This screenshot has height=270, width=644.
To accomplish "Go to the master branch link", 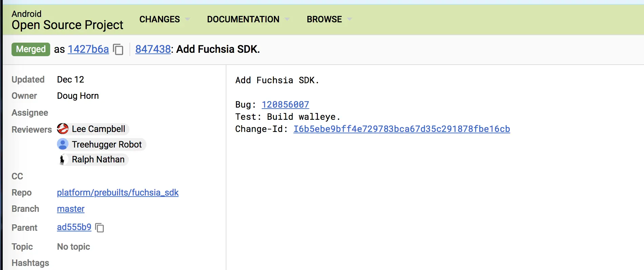I will pos(71,209).
